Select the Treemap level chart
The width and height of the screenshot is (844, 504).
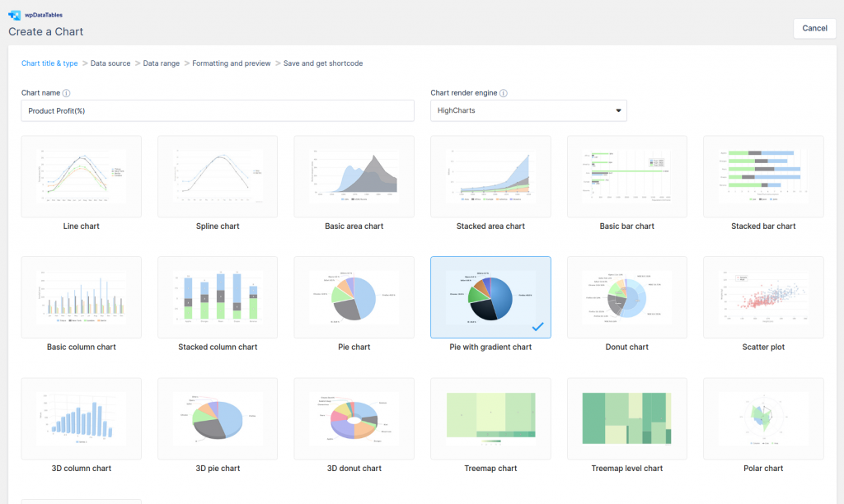point(626,418)
